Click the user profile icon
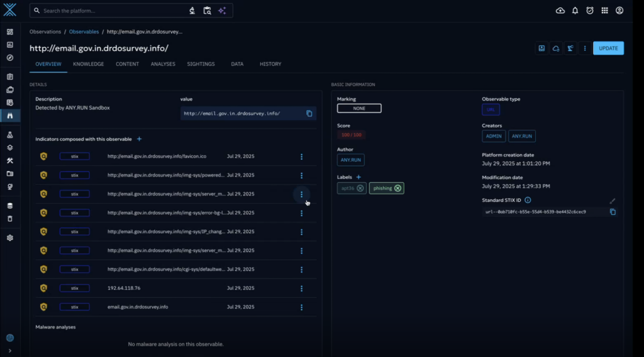The height and width of the screenshot is (357, 644). tap(619, 11)
